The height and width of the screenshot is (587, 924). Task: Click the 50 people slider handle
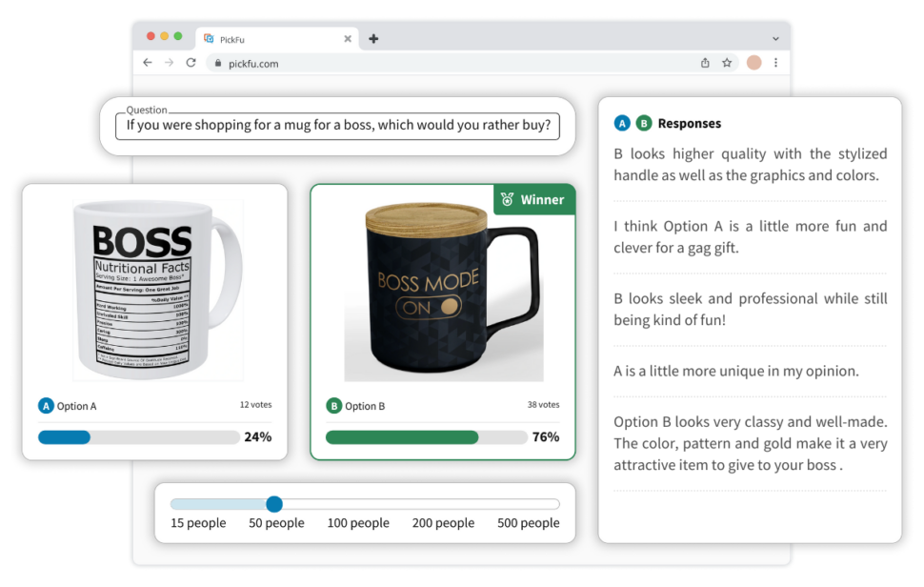pyautogui.click(x=274, y=504)
